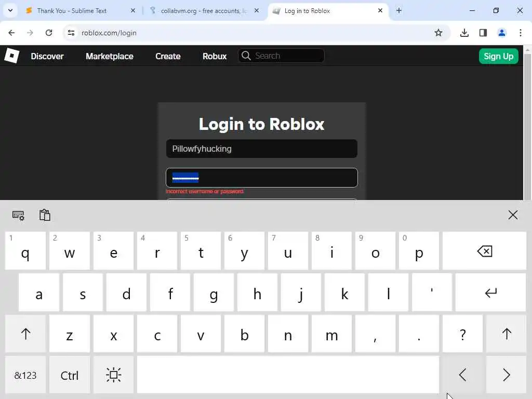Screen dimensions: 532x399
Task: Open the Discover page
Action: (x=47, y=56)
